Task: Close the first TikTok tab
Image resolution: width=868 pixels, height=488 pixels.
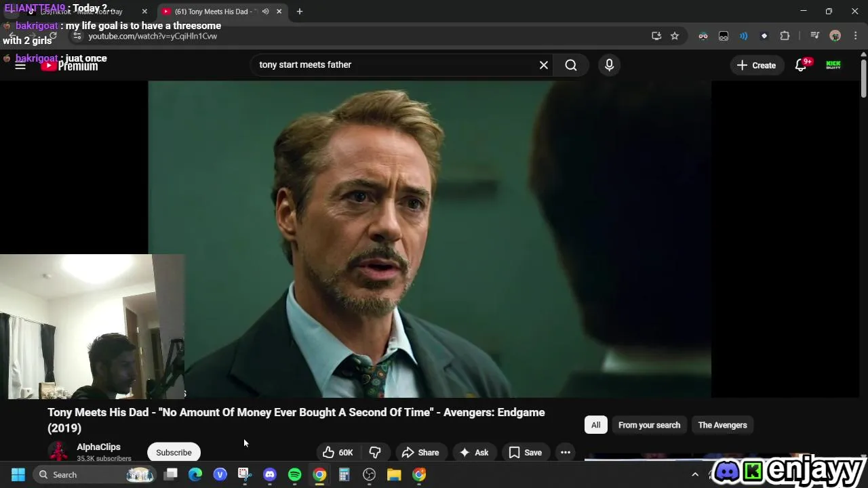Action: [x=144, y=12]
